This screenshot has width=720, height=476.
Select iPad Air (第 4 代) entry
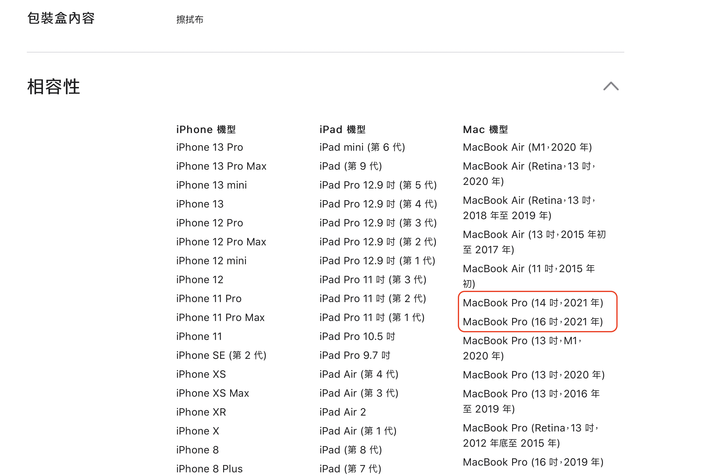coord(359,374)
